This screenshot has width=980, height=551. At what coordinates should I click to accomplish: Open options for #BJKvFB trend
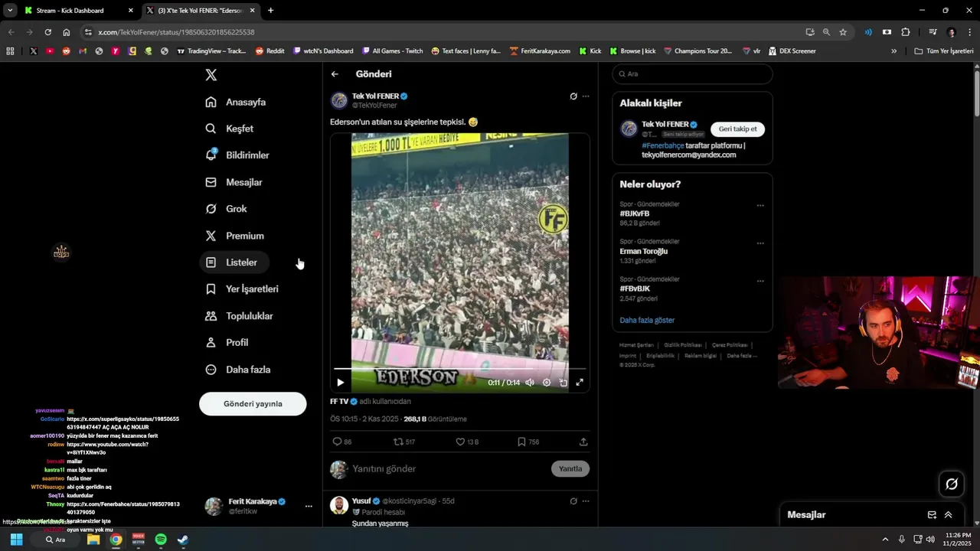click(x=760, y=205)
